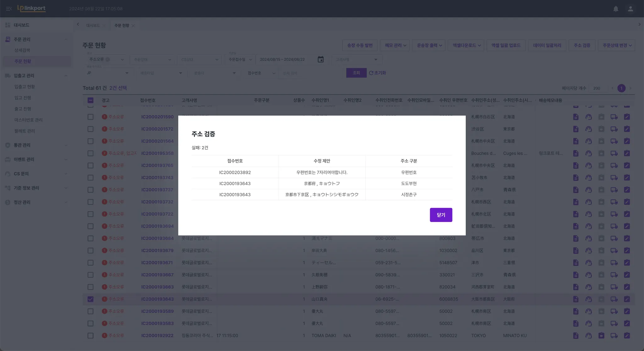Viewport: 644px width, 351px height.
Task: Click the 조회 search button
Action: coord(356,73)
